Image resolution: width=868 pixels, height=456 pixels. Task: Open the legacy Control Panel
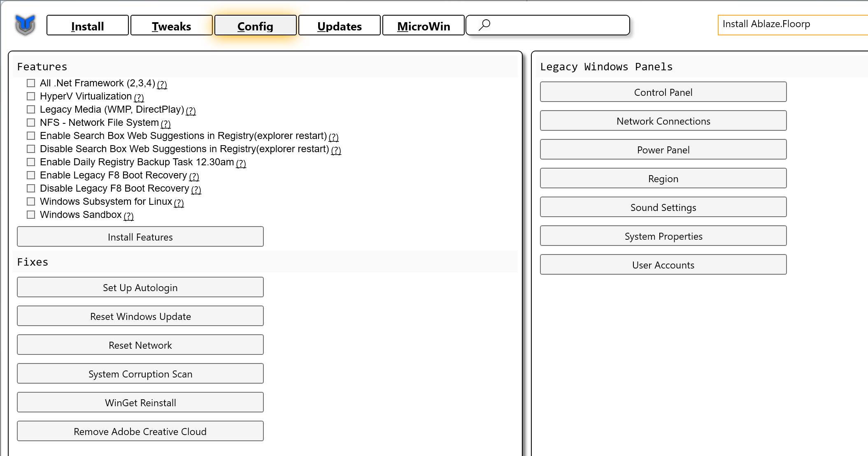click(663, 92)
